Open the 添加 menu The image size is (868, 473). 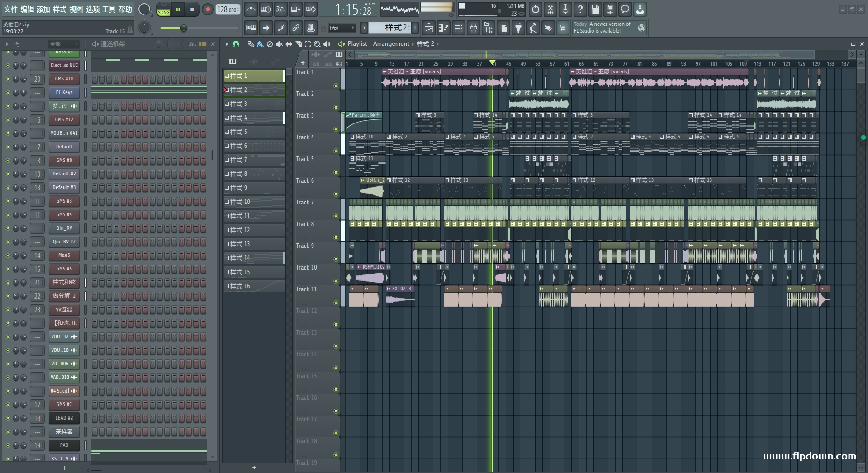point(43,9)
